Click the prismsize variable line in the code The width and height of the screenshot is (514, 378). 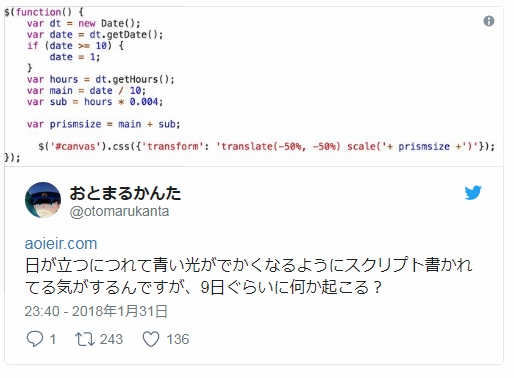tap(104, 124)
